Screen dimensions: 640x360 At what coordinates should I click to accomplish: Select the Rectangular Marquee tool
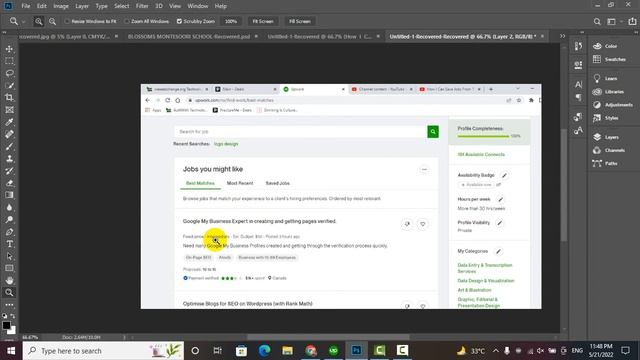click(x=9, y=61)
